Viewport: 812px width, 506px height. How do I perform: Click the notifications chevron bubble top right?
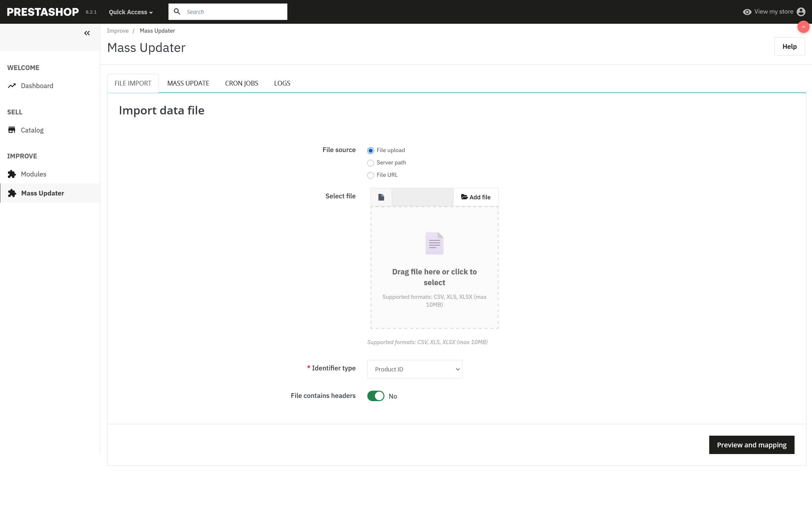click(x=804, y=27)
